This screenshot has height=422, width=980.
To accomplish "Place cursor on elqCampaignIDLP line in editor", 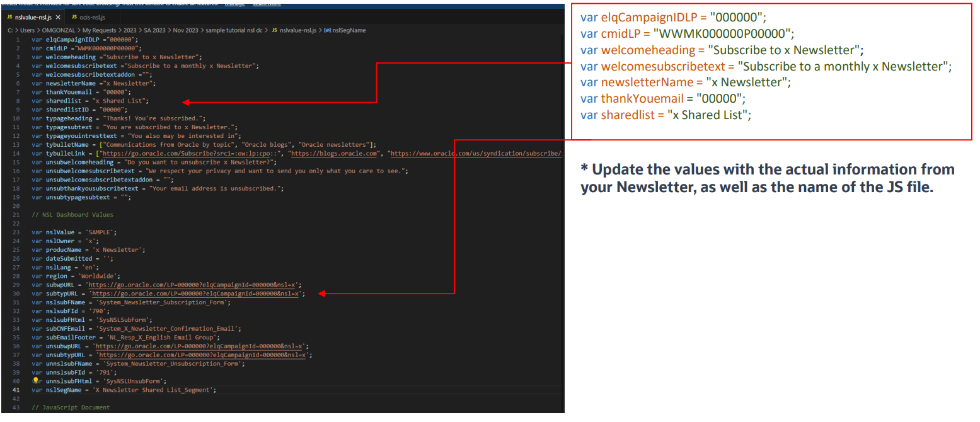I will tap(85, 40).
